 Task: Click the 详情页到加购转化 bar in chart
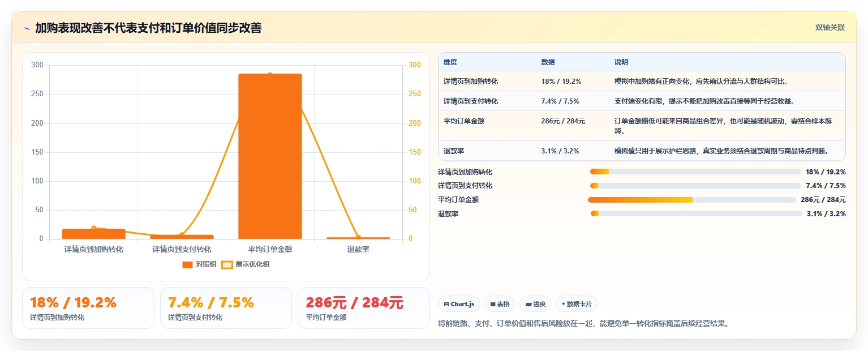coord(93,234)
